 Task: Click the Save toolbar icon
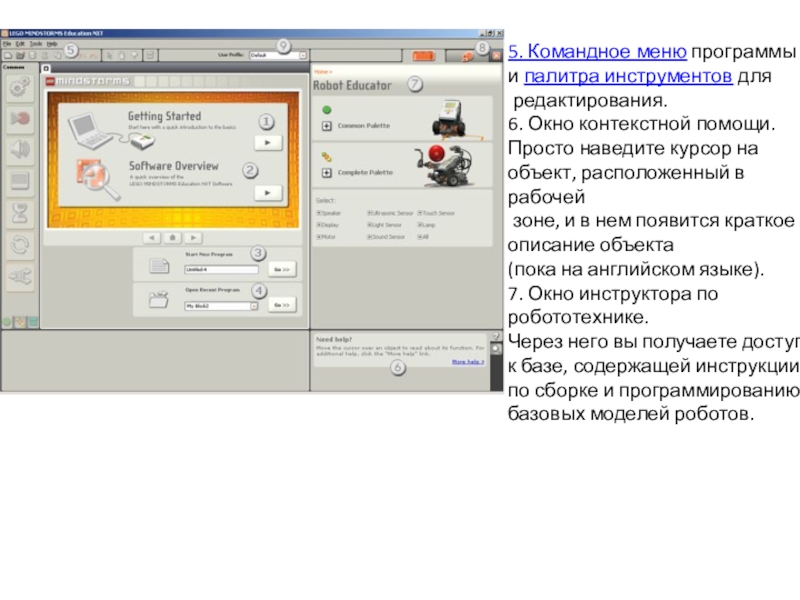(33, 55)
